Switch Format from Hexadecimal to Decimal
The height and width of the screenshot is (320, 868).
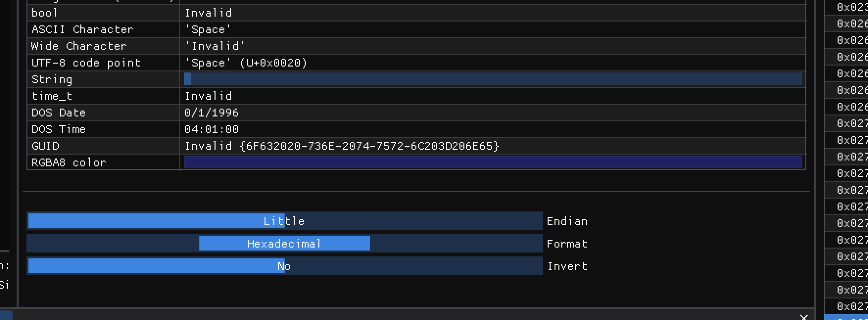tap(284, 243)
